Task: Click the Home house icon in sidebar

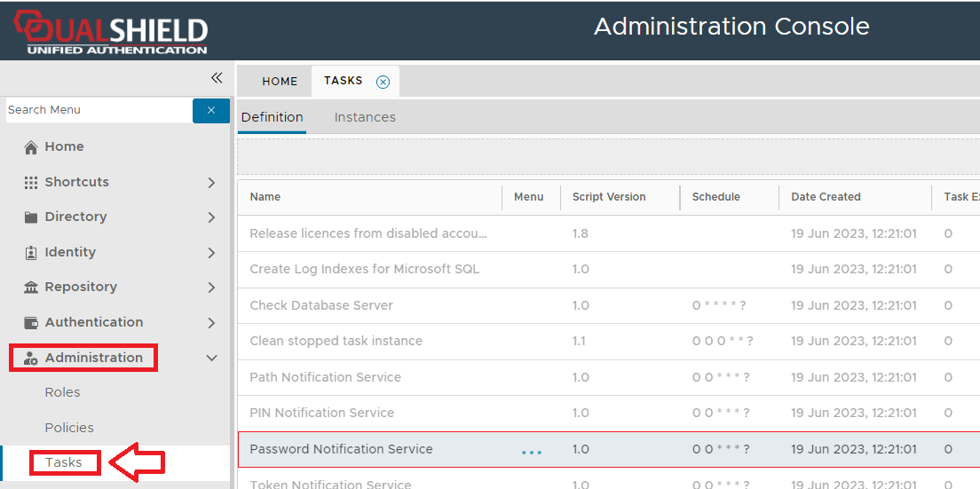Action: 31,147
